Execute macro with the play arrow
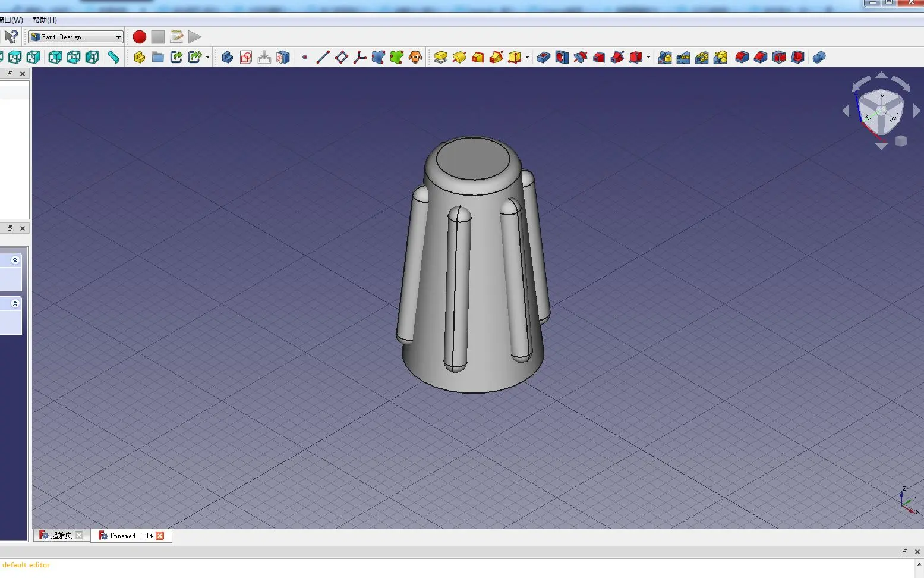This screenshot has width=924, height=578. click(195, 37)
